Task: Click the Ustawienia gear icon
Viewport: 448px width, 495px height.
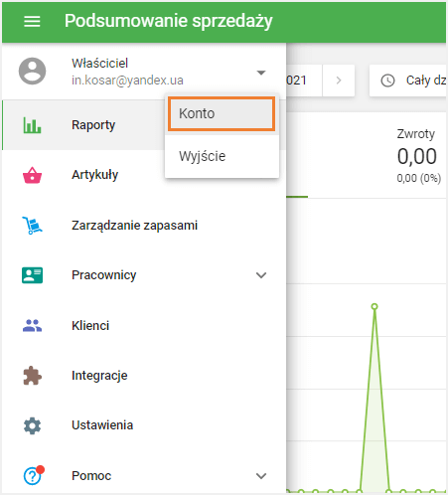Action: [x=32, y=425]
